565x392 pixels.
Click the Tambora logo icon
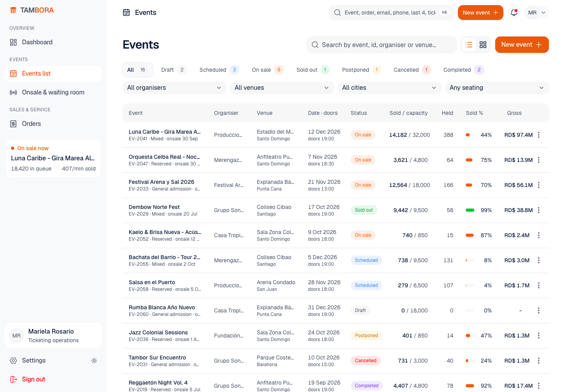click(x=13, y=10)
